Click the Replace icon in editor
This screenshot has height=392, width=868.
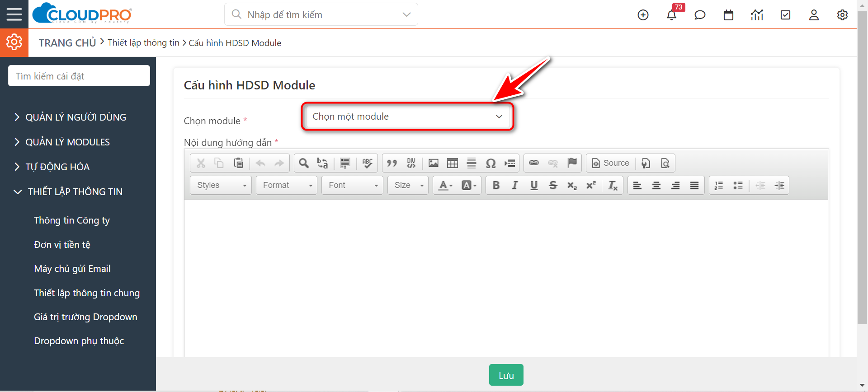[322, 163]
